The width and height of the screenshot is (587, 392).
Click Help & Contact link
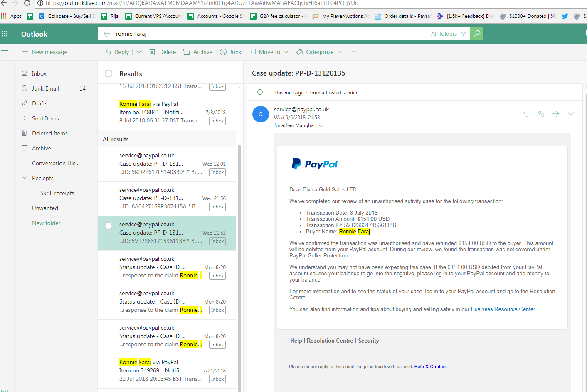(431, 367)
